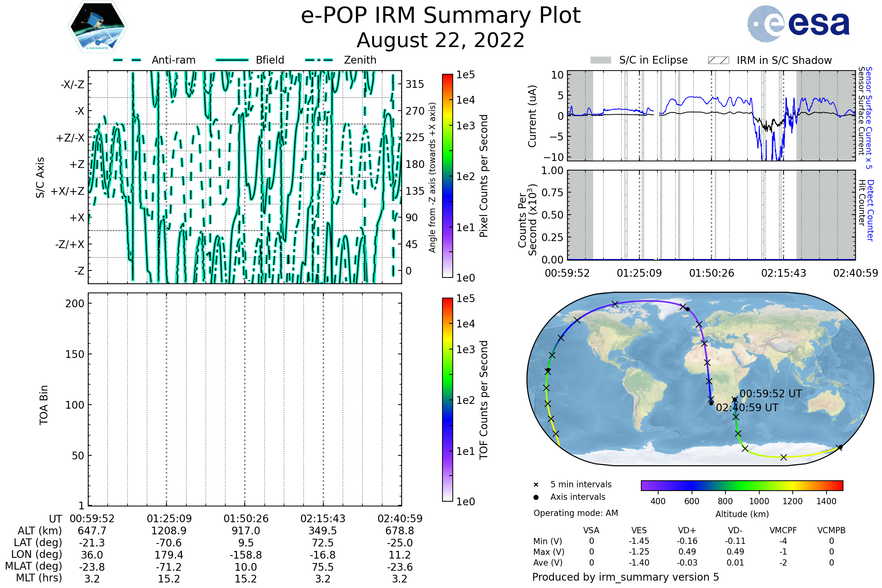Click the IRM in S/C Shadow hatched patch
Image resolution: width=882 pixels, height=588 pixels.
click(x=718, y=60)
